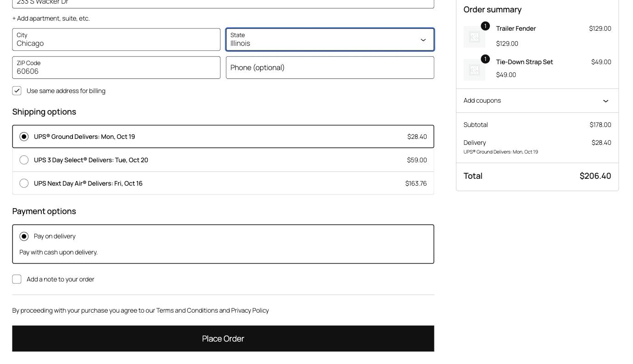Select UPS Ground shipping radio button
The image size is (633, 364).
pyautogui.click(x=24, y=137)
